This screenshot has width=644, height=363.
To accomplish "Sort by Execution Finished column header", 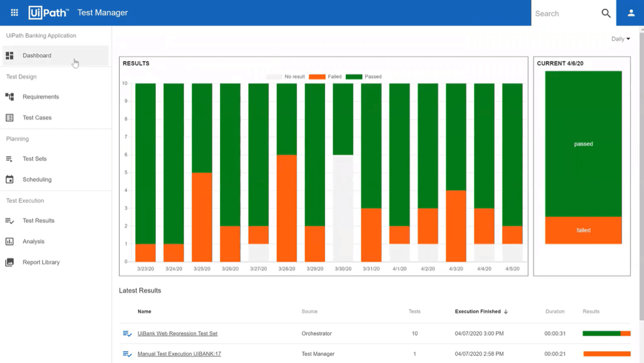I will (478, 312).
